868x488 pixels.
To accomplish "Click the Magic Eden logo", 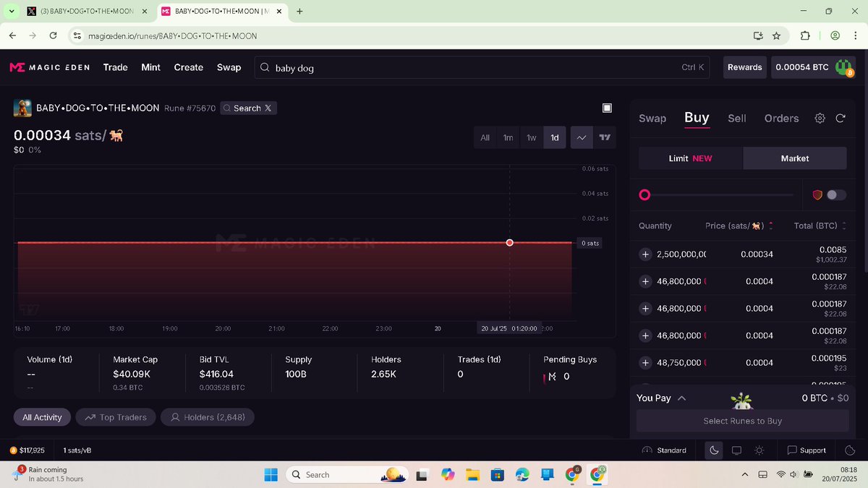I will tap(49, 67).
